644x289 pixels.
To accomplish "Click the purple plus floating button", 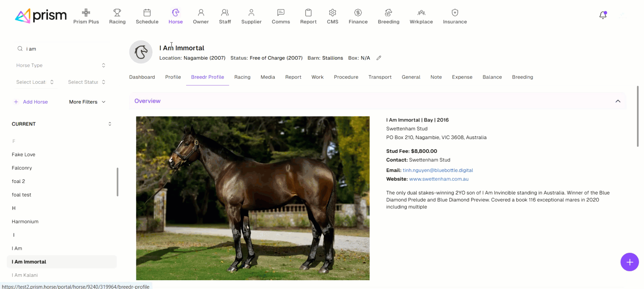I will coord(629,262).
